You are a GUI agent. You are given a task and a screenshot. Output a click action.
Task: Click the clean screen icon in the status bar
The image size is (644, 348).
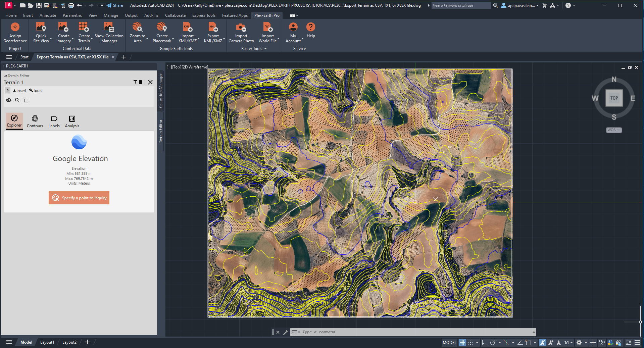[x=629, y=343]
